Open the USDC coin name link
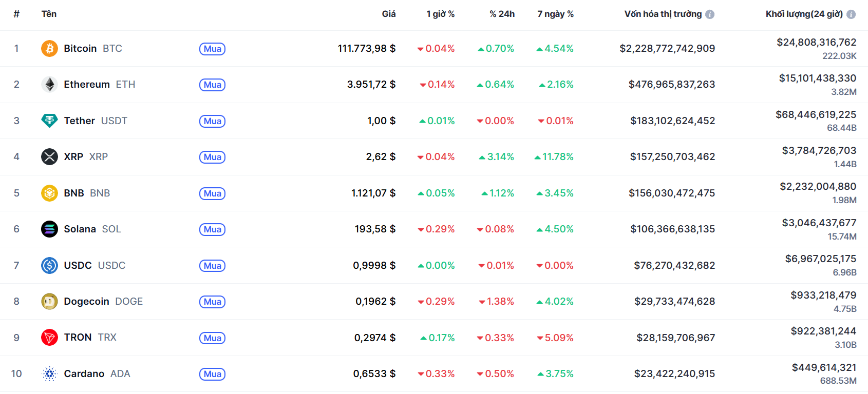 pyautogui.click(x=78, y=266)
